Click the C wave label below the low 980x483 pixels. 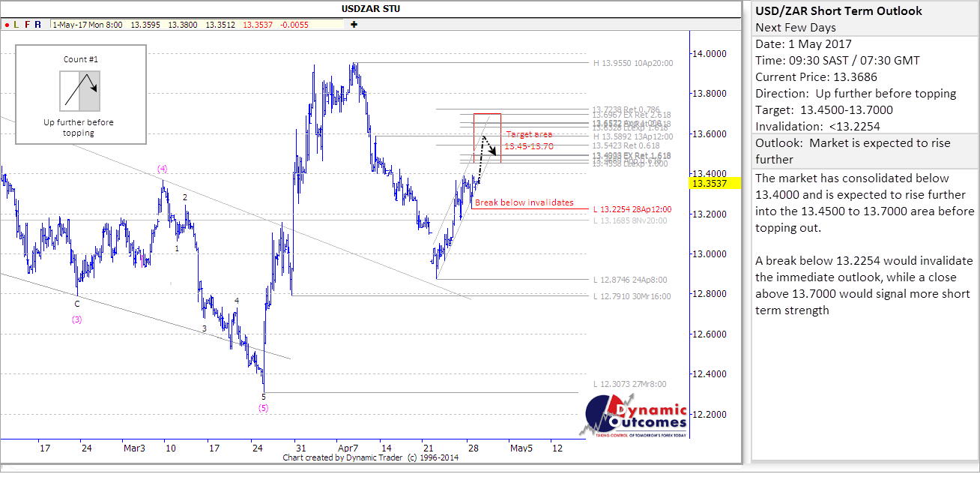pos(76,304)
